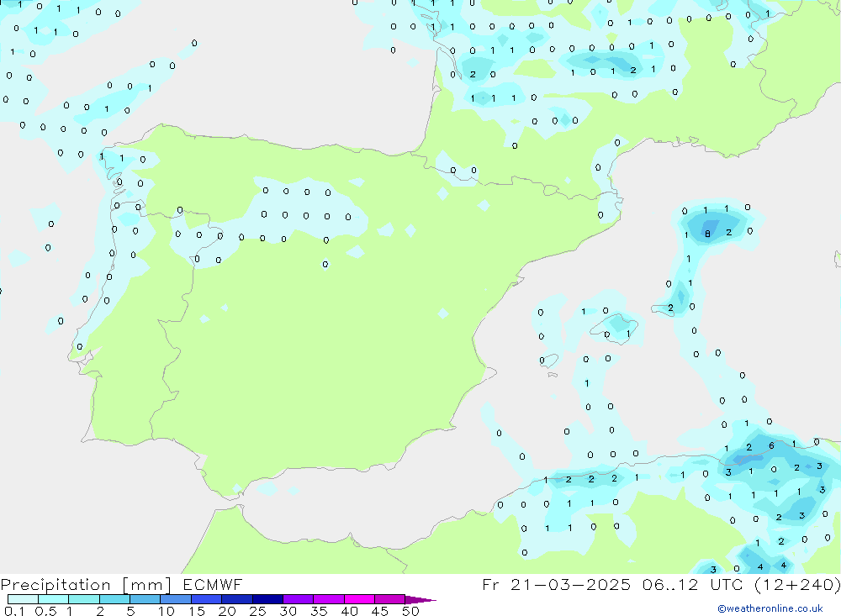This screenshot has width=841, height=616.
Task: Click the purple arrow past legend value 50
Action: tap(420, 599)
